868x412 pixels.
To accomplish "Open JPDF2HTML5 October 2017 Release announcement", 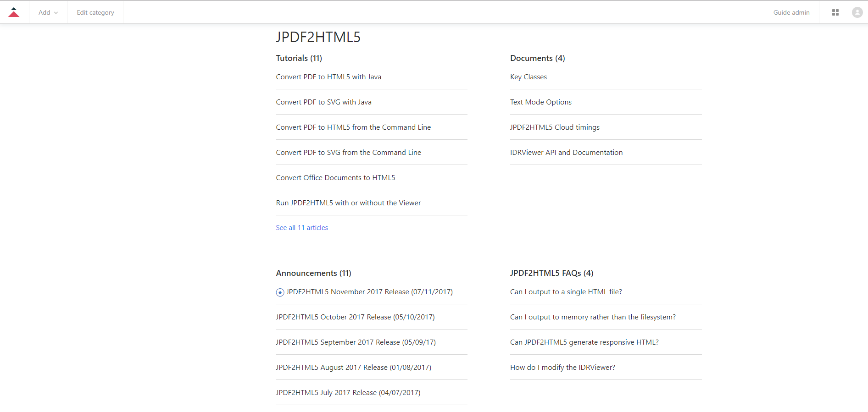I will point(355,317).
